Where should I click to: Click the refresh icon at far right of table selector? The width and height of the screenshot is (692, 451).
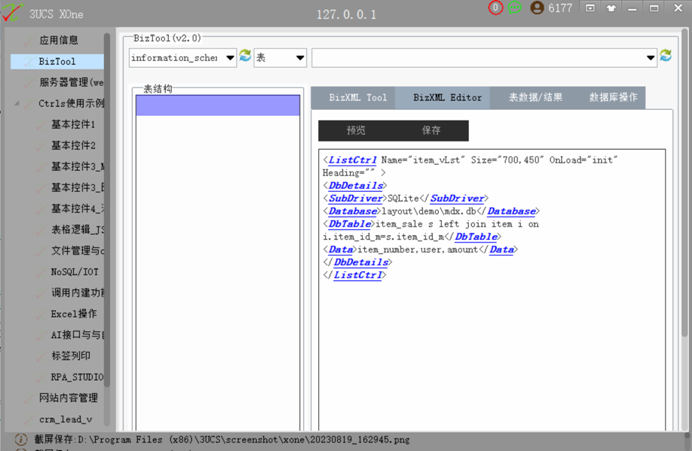(666, 56)
